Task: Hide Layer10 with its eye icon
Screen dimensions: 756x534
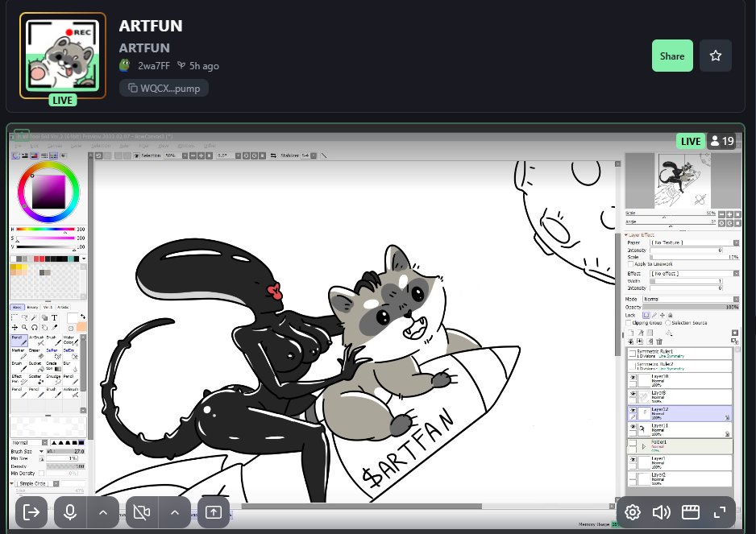Action: pos(633,378)
